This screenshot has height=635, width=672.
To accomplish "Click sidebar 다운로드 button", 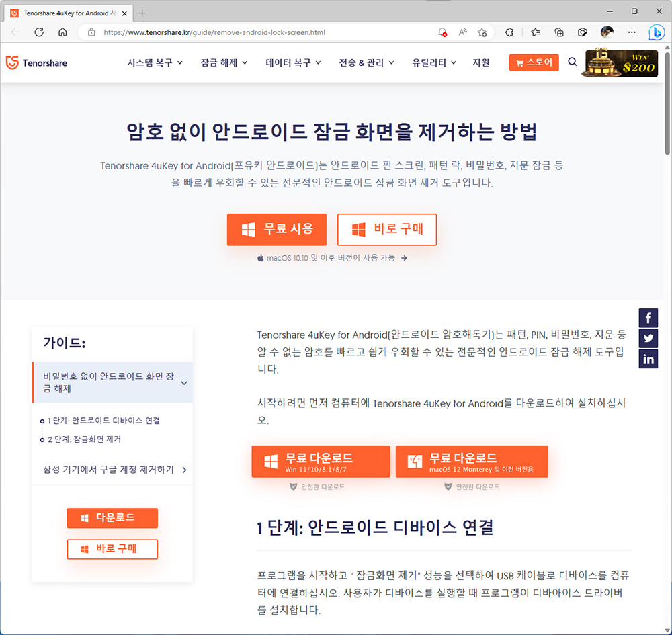I will point(112,518).
